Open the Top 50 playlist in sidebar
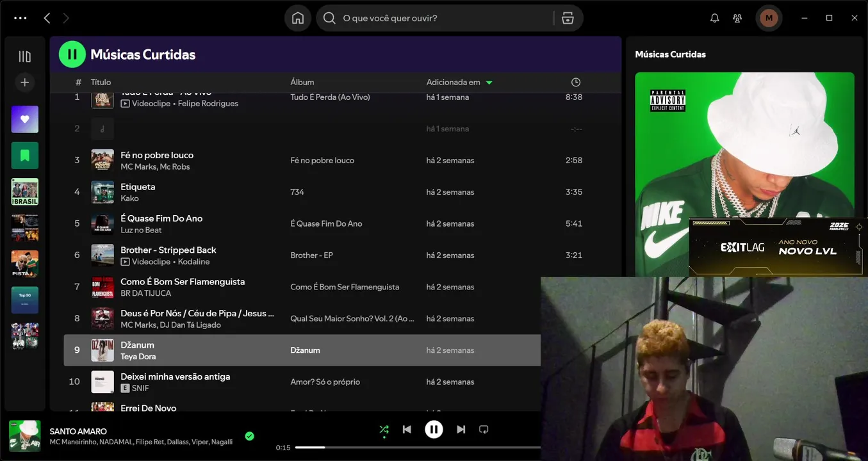This screenshot has width=868, height=461. [x=25, y=300]
